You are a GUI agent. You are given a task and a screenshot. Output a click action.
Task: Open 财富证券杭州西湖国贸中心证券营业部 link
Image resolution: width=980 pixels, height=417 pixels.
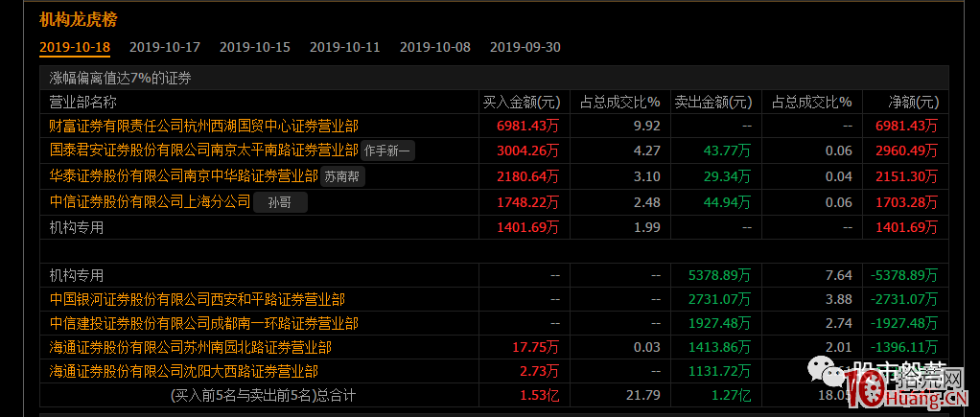pos(203,127)
